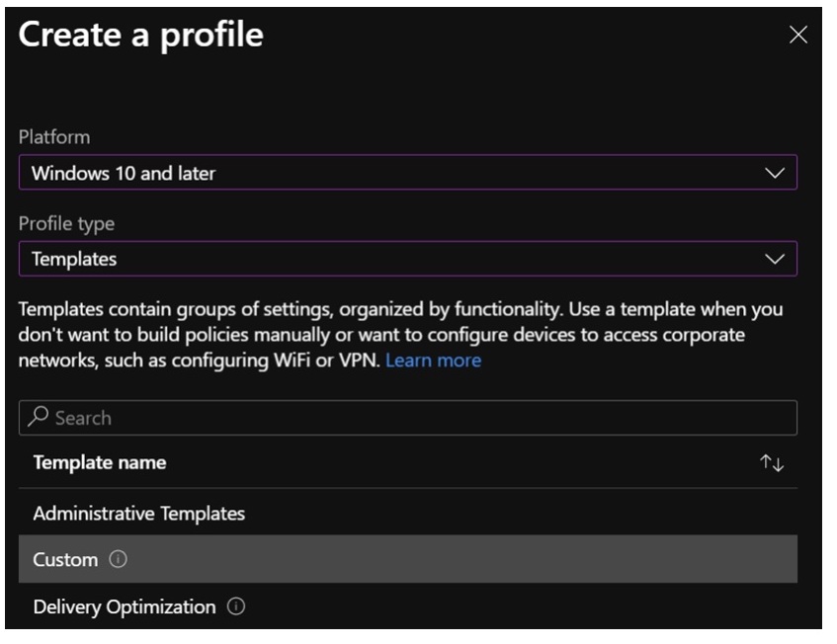Expand the Profile type dropdown chevron
The image size is (837, 644).
(775, 260)
